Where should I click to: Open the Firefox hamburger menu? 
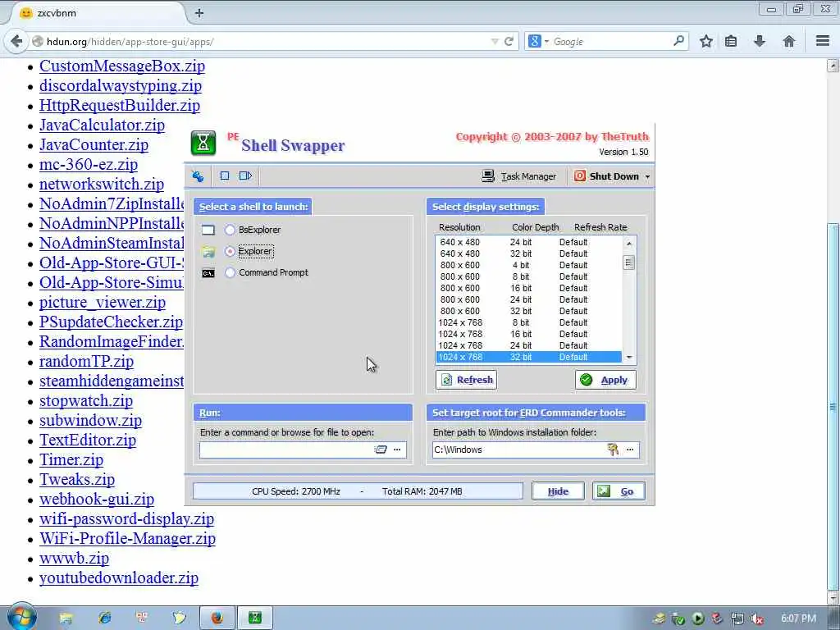[x=823, y=41]
